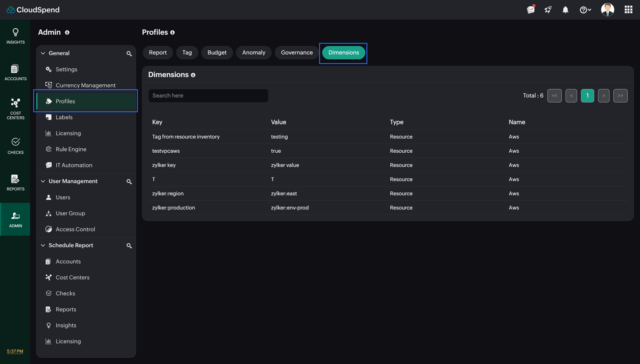Switch to the Governance tab
This screenshot has height=364, width=640.
(297, 52)
